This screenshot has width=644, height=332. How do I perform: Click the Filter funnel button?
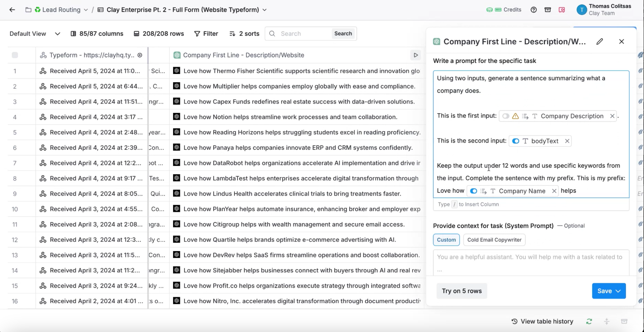tap(206, 34)
